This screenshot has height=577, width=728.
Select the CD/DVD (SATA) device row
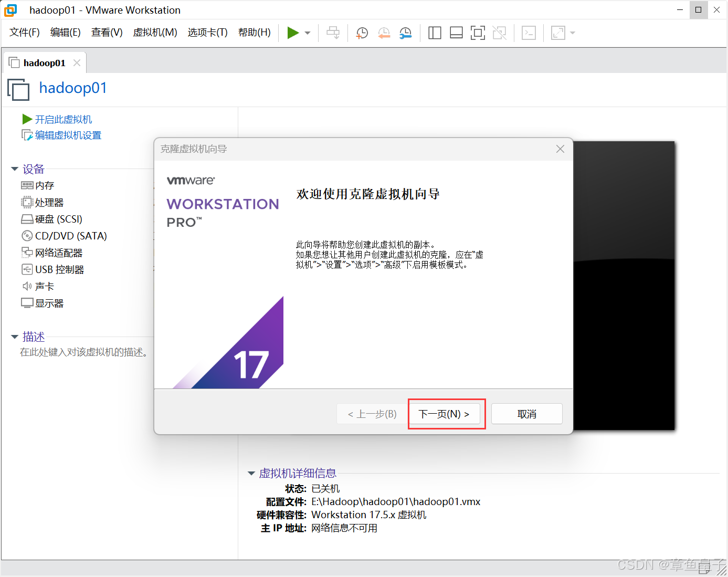pyautogui.click(x=64, y=236)
